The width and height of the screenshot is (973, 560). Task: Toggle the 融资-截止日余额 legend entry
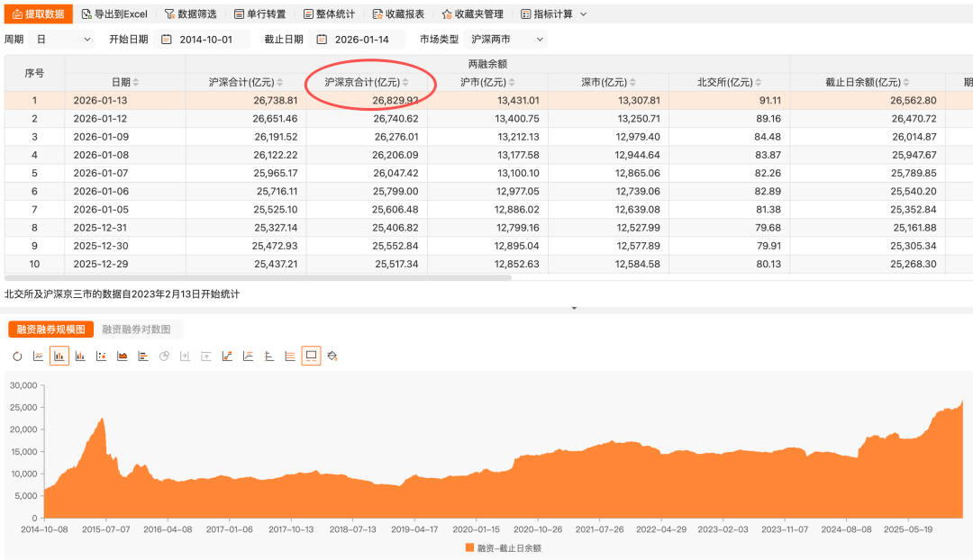click(x=504, y=548)
